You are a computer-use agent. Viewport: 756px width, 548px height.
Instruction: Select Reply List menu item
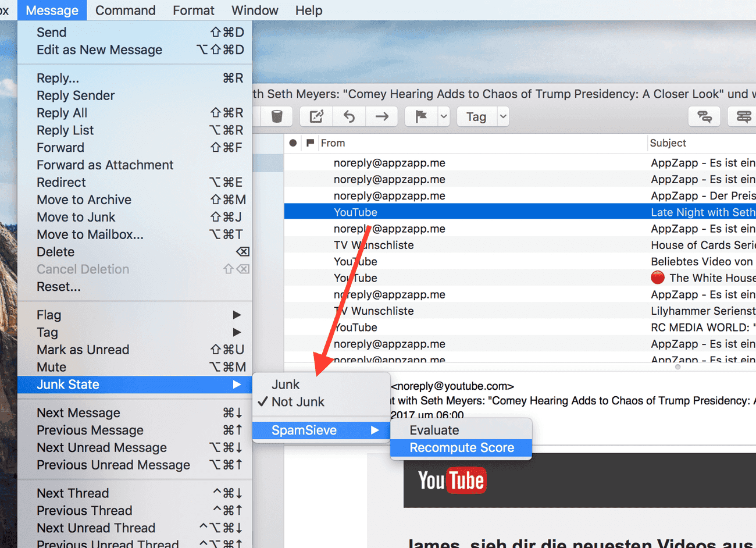tap(135, 130)
